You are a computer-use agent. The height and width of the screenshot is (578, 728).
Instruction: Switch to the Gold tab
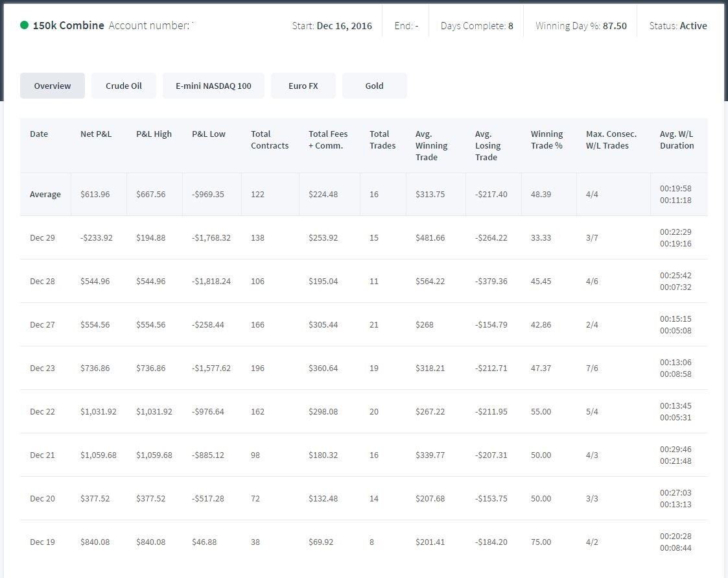(x=374, y=86)
